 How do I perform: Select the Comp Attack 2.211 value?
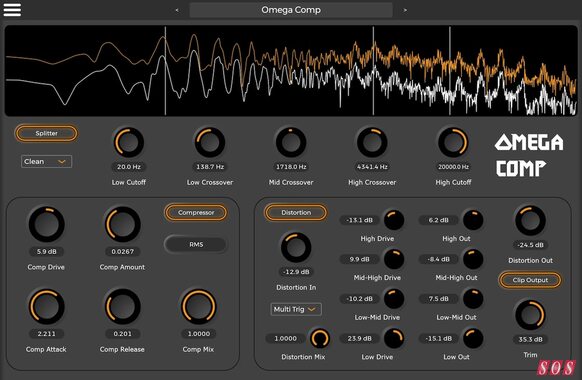pos(46,334)
